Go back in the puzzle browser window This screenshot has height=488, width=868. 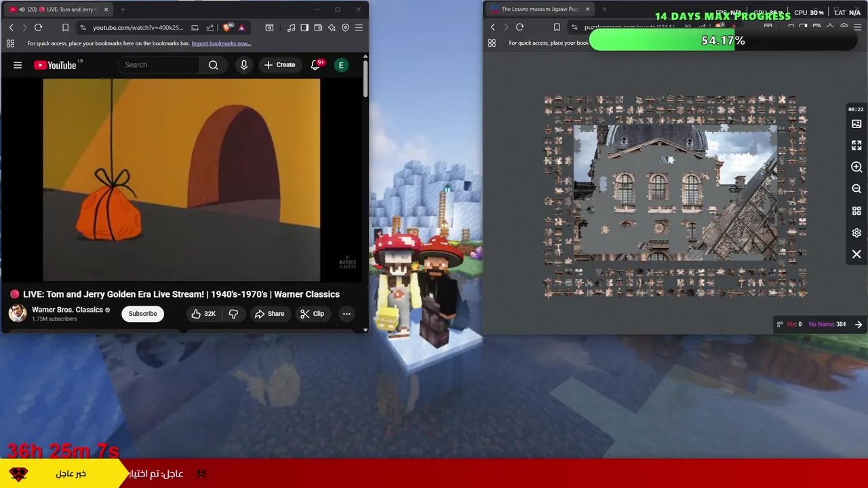pyautogui.click(x=492, y=27)
